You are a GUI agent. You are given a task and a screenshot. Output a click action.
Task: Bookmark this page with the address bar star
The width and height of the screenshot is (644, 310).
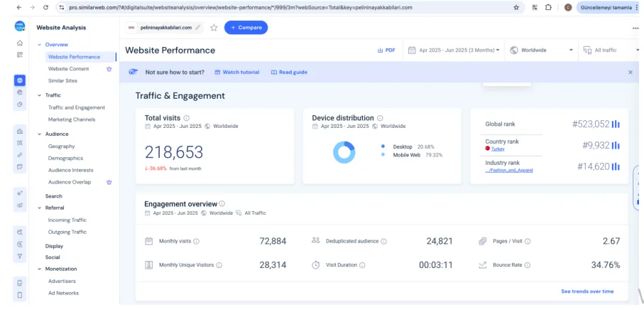tap(516, 7)
